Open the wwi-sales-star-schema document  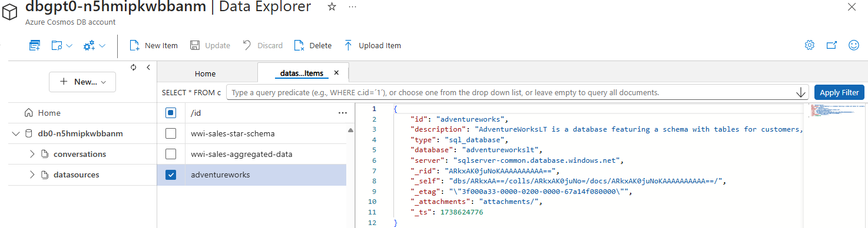click(x=233, y=133)
